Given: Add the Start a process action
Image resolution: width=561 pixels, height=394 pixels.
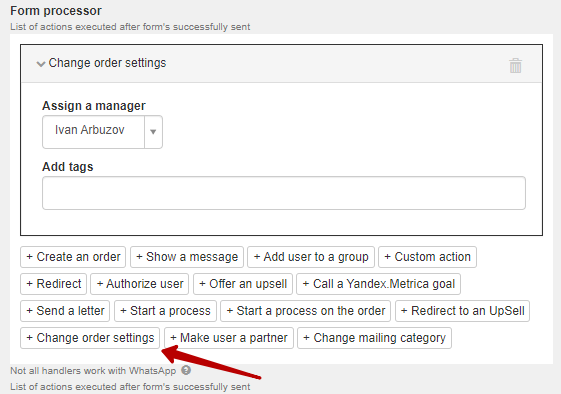Looking at the screenshot, I should (165, 311).
